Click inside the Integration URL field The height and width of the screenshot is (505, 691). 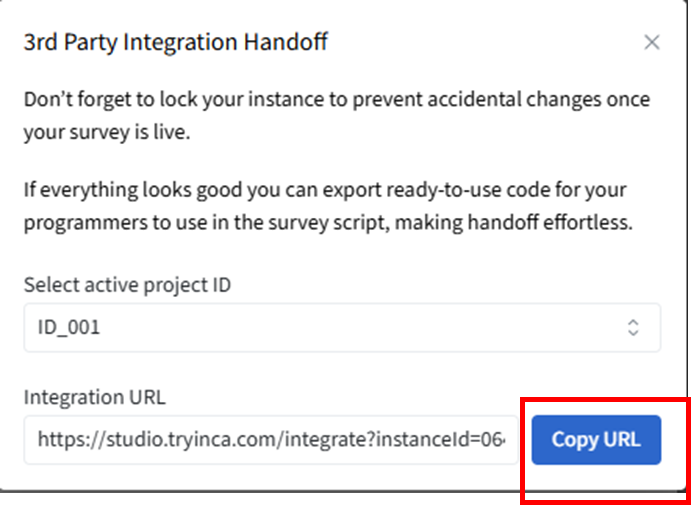point(271,440)
